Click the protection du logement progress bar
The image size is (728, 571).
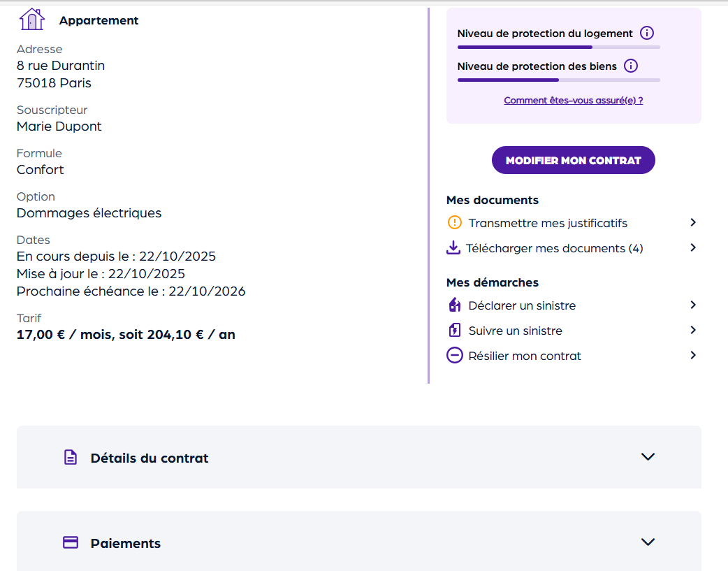[558, 47]
